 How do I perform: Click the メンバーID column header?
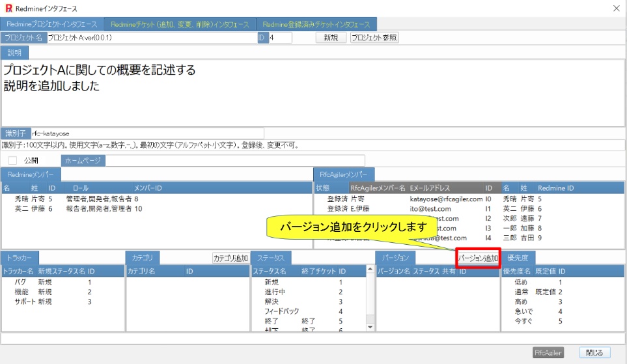coord(148,188)
